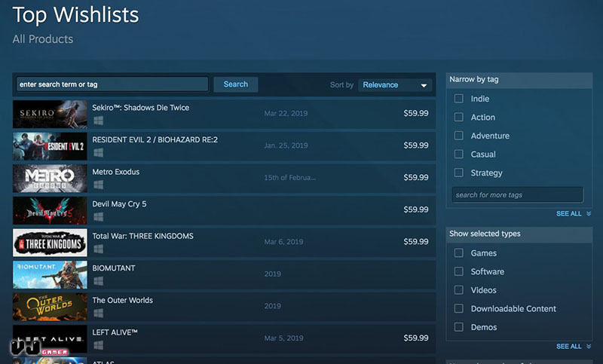Image resolution: width=603 pixels, height=364 pixels.
Task: Enable the Action tag checkbox
Action: click(459, 117)
